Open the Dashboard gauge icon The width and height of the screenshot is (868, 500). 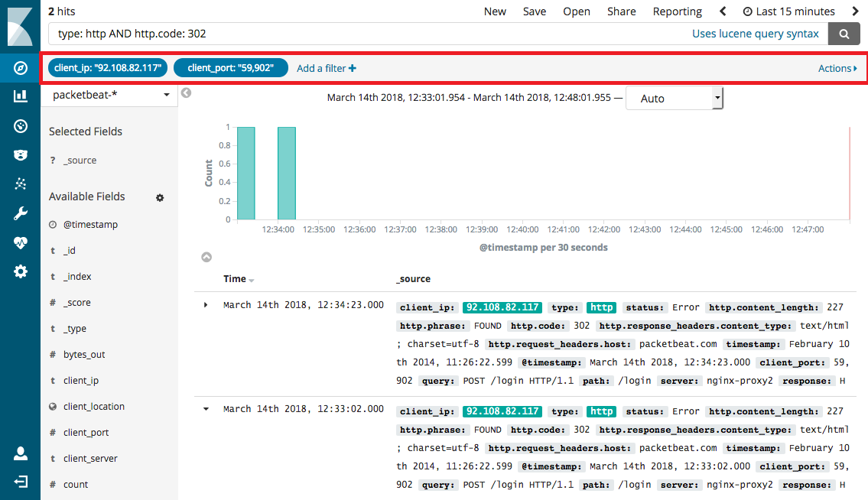click(x=21, y=126)
